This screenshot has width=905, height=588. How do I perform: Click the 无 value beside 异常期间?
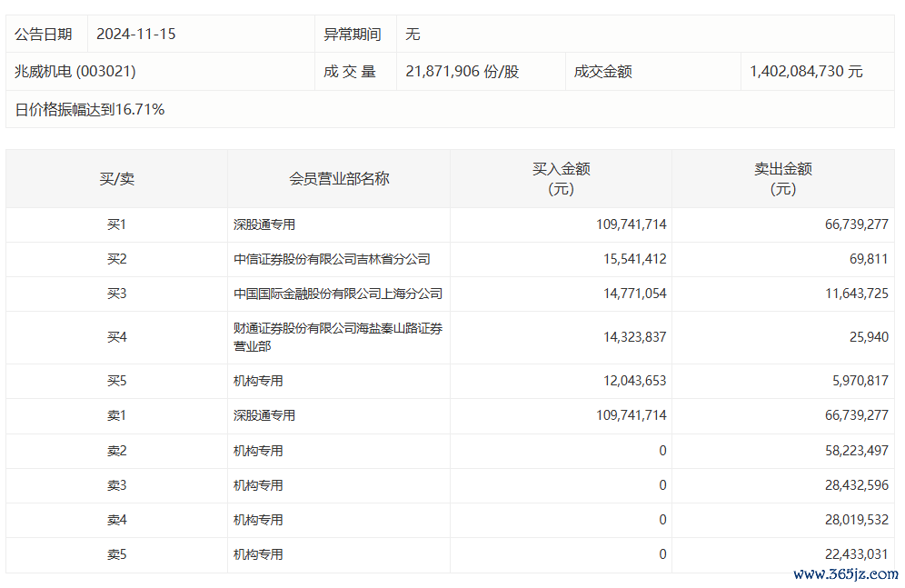[413, 34]
